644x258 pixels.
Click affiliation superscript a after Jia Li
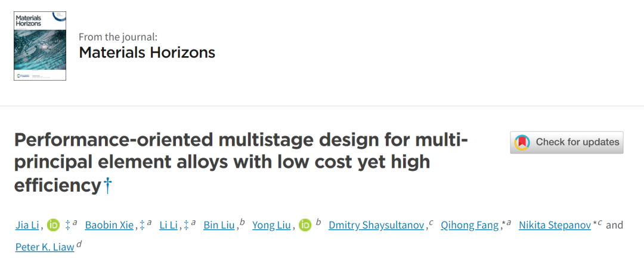(75, 223)
